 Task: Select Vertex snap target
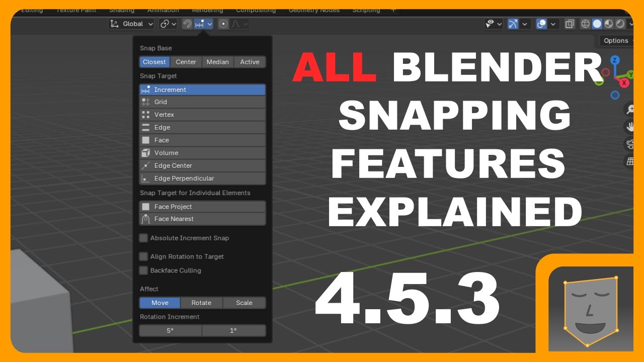[202, 115]
